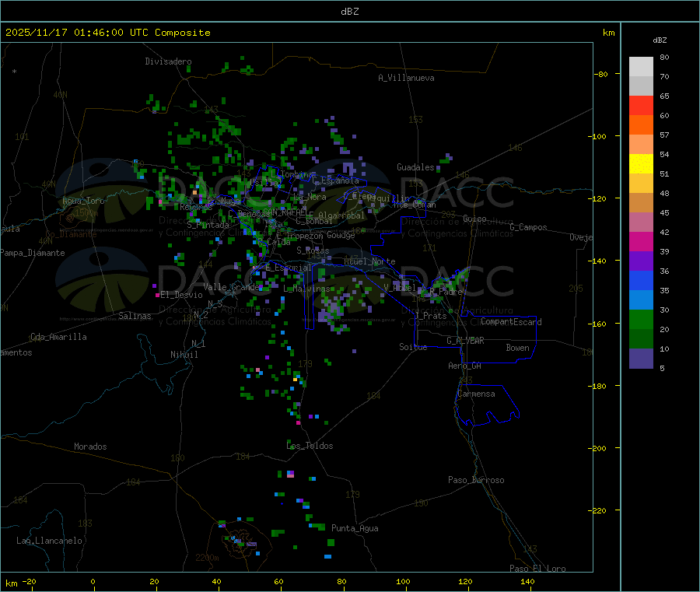Click the G_ALVEAR map label
Screen dimensions: 700x592
[465, 341]
